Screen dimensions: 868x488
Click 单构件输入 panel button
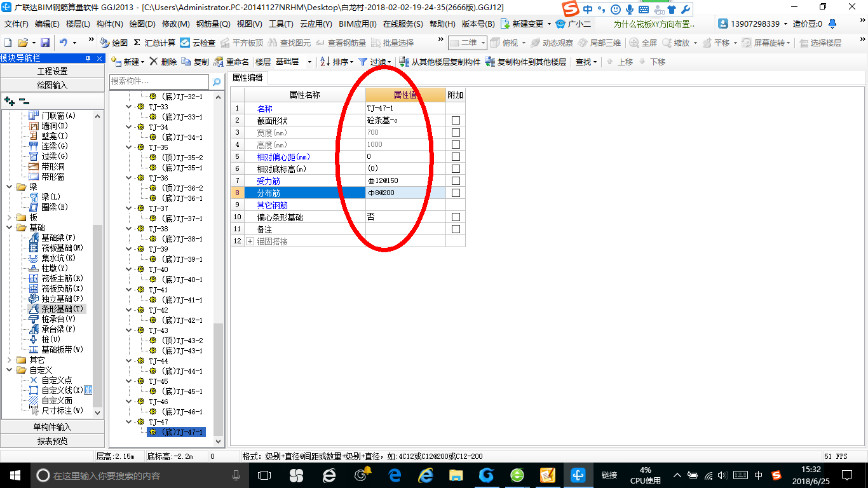[x=52, y=427]
